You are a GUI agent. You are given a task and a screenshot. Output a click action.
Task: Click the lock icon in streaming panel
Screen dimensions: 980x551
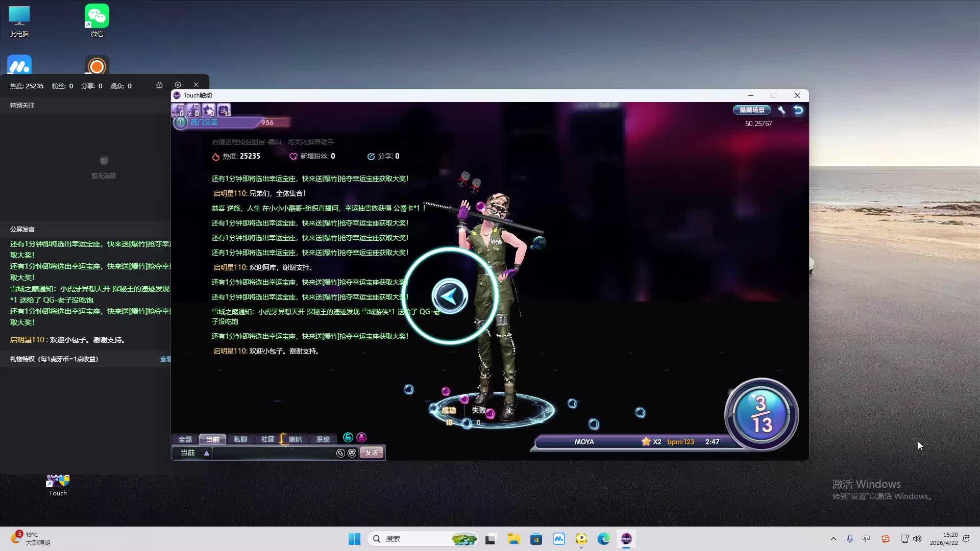pyautogui.click(x=159, y=85)
